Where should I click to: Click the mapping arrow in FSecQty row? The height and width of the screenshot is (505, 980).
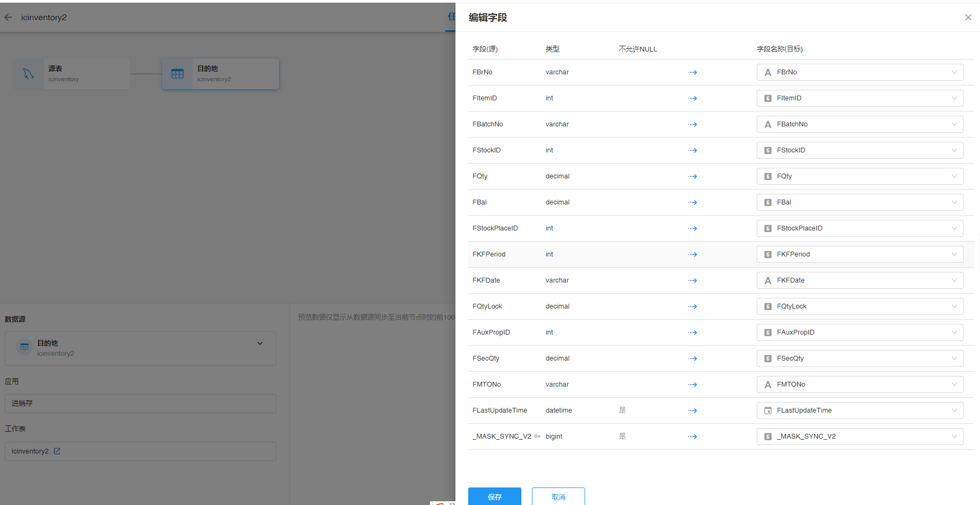692,358
